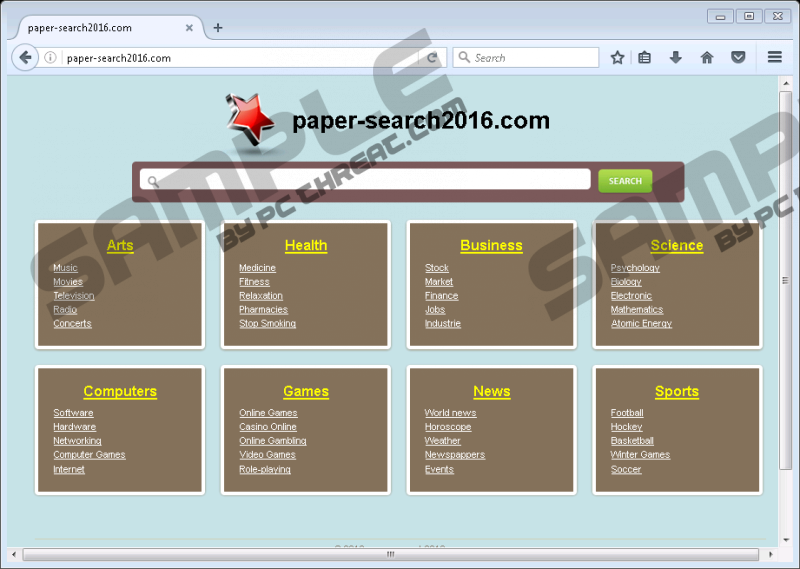Bookmark this page with the star icon
Viewport: 800px width, 569px height.
pos(617,58)
